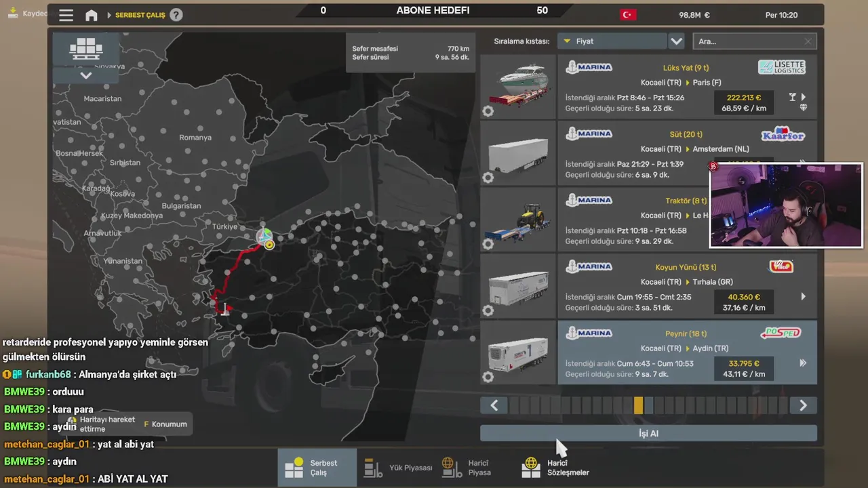Viewport: 868px width, 488px height.
Task: Select the highlighted yellow page marker
Action: 638,405
